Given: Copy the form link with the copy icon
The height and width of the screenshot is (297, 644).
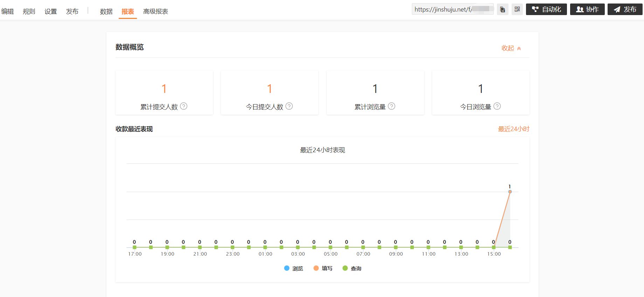Looking at the screenshot, I should [x=503, y=9].
